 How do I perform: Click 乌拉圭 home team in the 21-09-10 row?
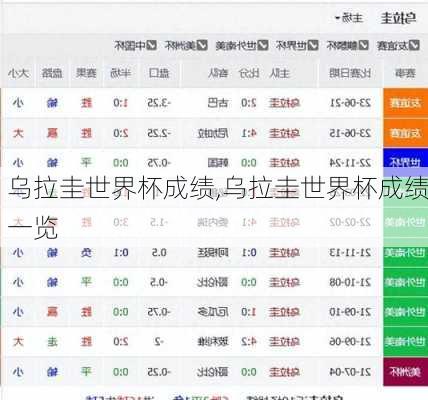(x=284, y=312)
